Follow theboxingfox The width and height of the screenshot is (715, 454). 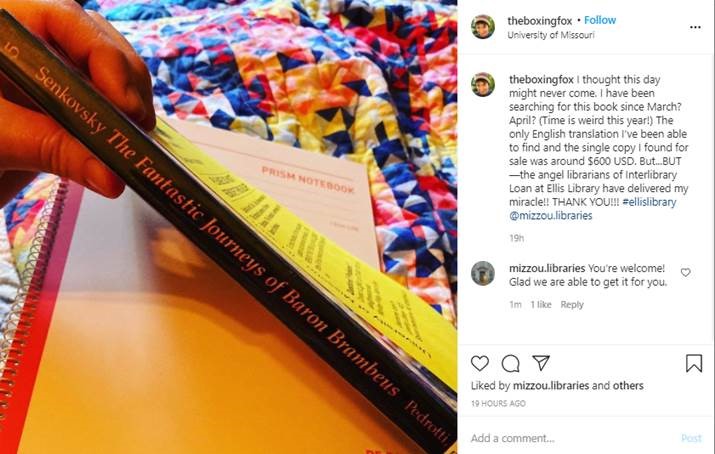tap(600, 20)
